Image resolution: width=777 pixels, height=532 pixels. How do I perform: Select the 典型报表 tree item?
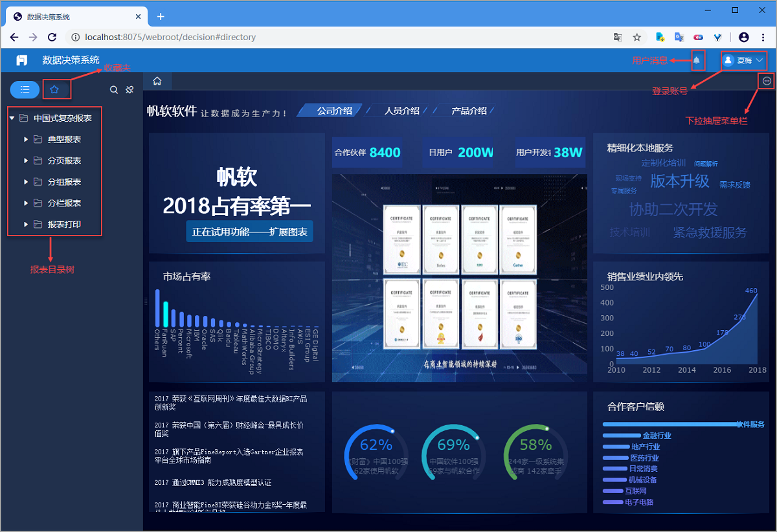[x=64, y=139]
